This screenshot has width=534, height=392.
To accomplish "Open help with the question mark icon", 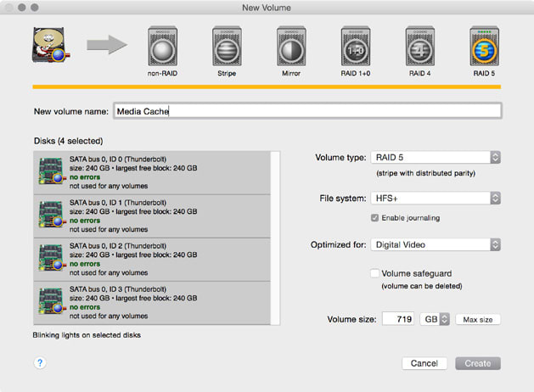I will 40,362.
